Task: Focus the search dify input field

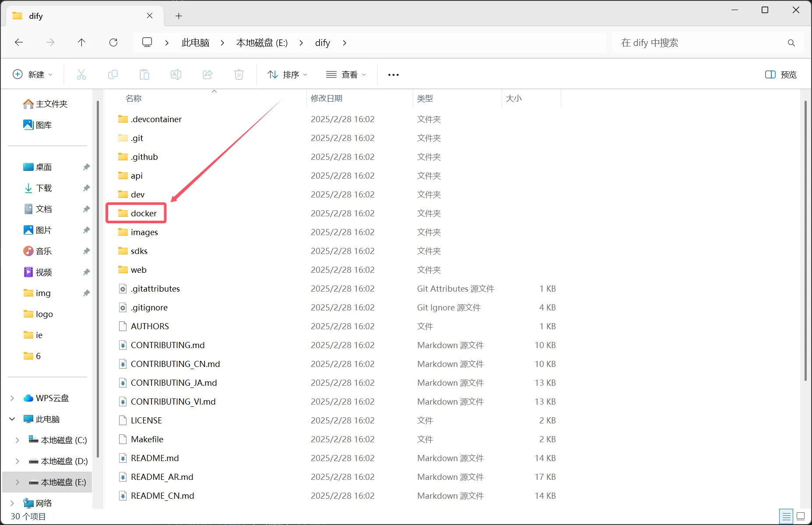Action: click(700, 43)
